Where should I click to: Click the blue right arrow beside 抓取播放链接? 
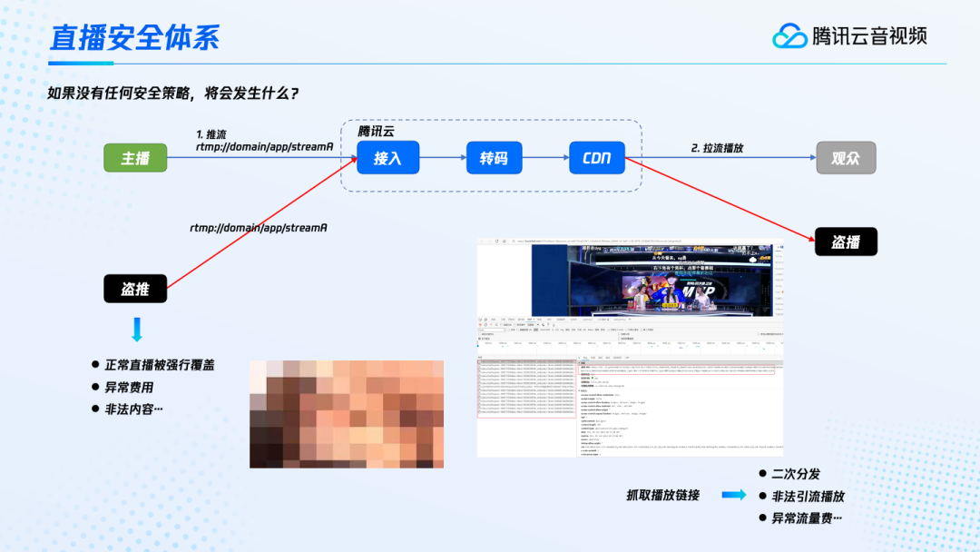pyautogui.click(x=733, y=495)
